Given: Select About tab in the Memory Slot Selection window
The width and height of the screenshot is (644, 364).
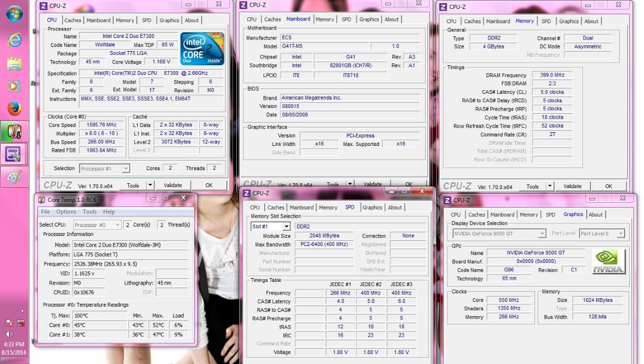Looking at the screenshot, I should [x=395, y=208].
